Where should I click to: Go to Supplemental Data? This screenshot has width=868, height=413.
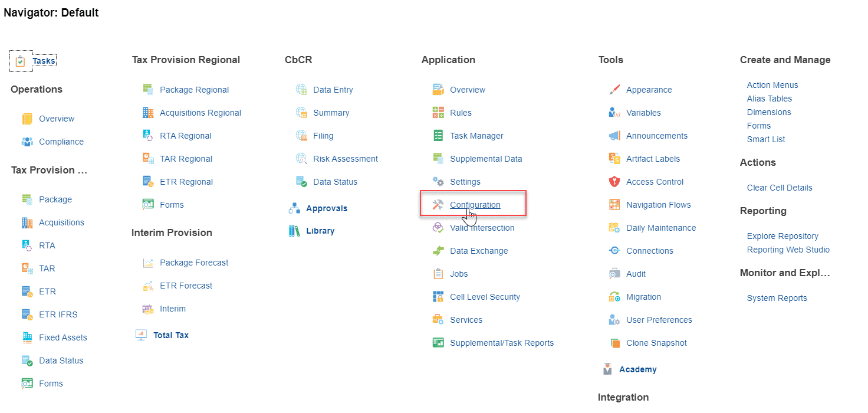486,159
